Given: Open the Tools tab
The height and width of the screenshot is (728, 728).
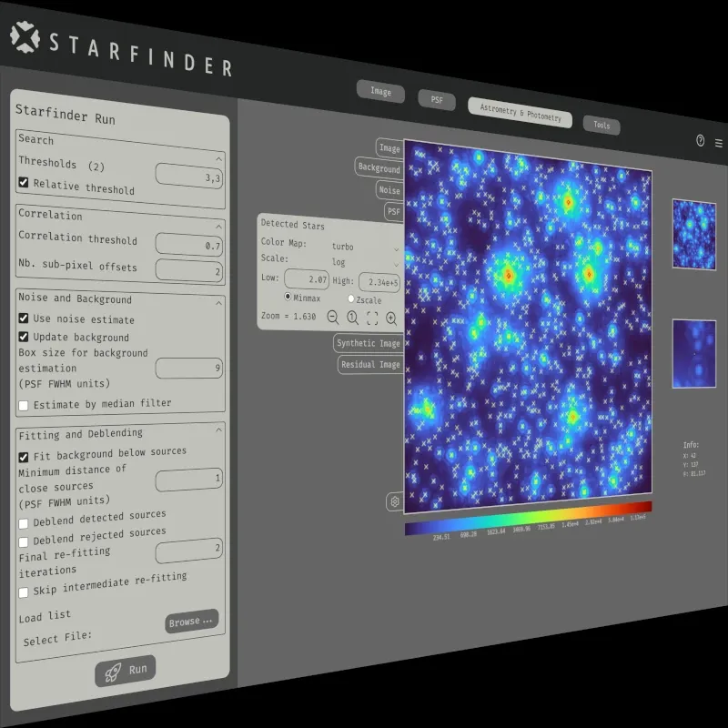Looking at the screenshot, I should tap(602, 125).
